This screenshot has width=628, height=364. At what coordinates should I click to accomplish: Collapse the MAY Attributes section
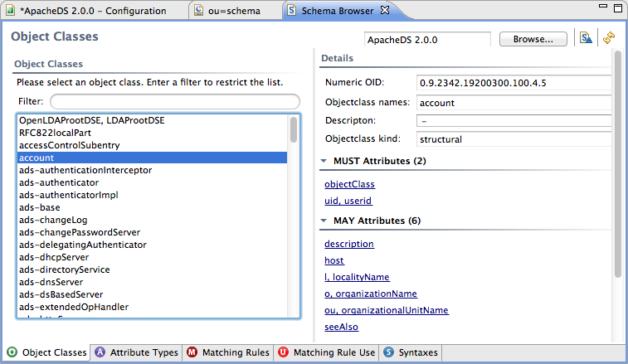click(x=324, y=221)
